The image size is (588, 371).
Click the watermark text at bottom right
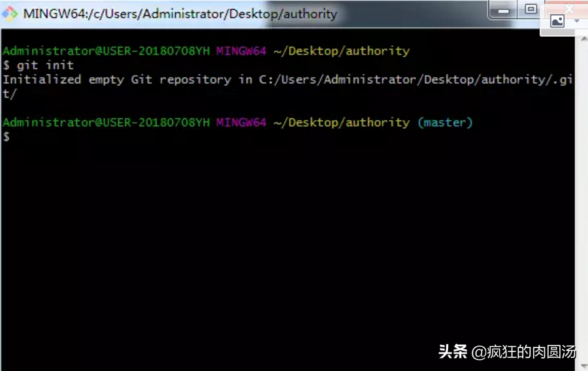tap(507, 351)
